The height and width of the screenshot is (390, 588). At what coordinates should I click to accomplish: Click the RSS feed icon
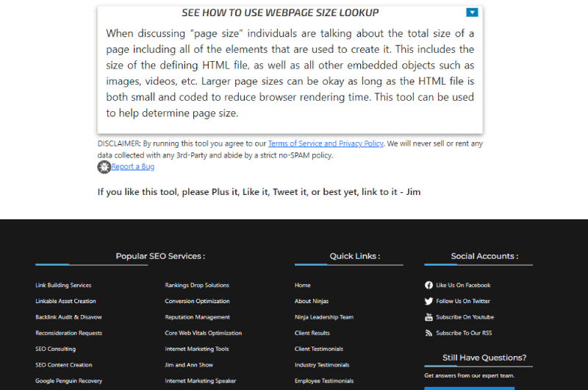point(429,333)
